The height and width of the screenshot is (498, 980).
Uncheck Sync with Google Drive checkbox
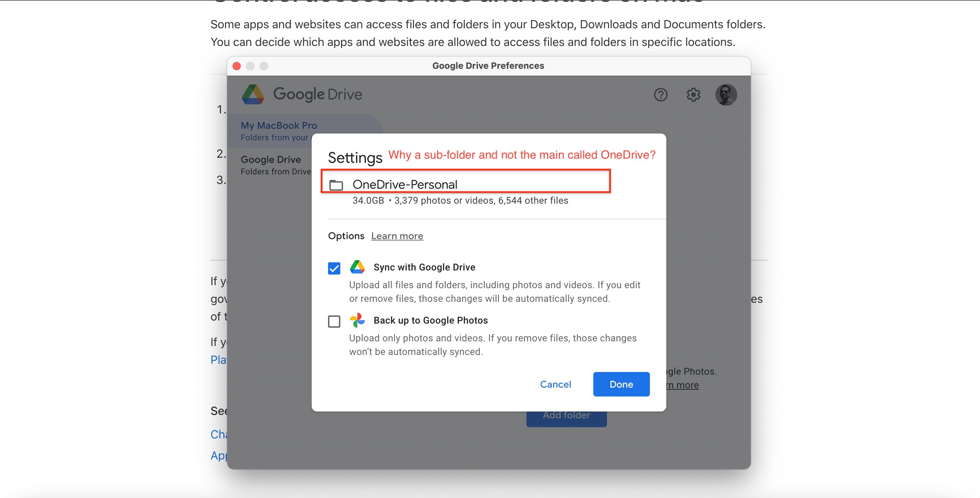click(x=334, y=268)
